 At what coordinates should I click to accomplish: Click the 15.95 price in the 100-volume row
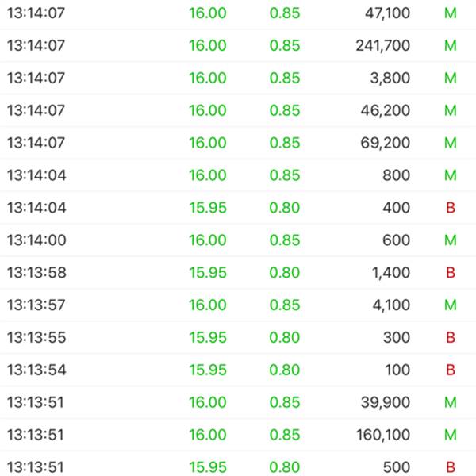(x=207, y=370)
